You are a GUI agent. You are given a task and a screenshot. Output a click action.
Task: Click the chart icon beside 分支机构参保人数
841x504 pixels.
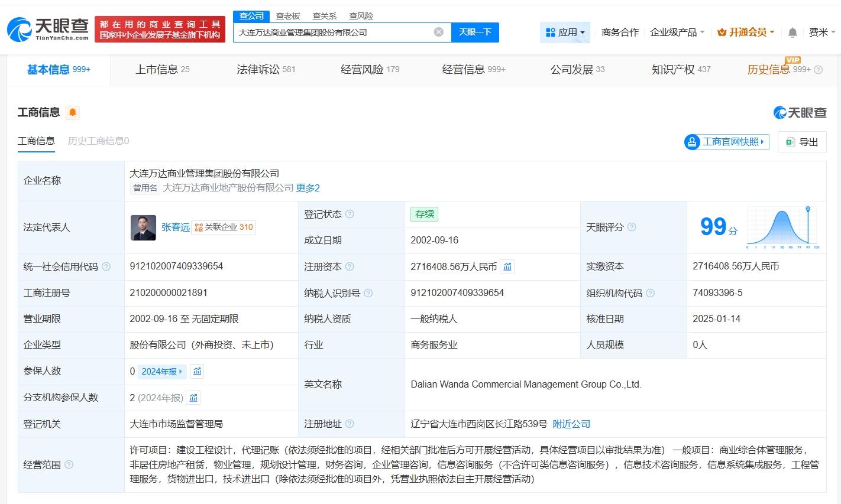point(193,398)
